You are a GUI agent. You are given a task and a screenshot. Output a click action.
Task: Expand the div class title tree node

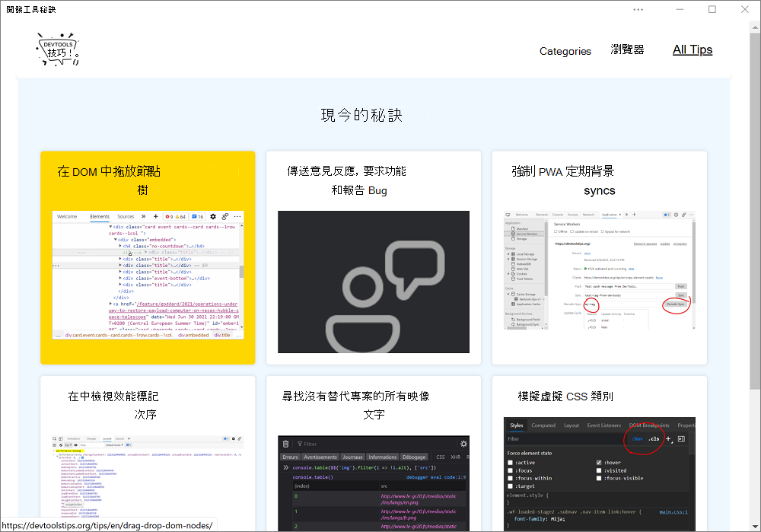[x=120, y=258]
